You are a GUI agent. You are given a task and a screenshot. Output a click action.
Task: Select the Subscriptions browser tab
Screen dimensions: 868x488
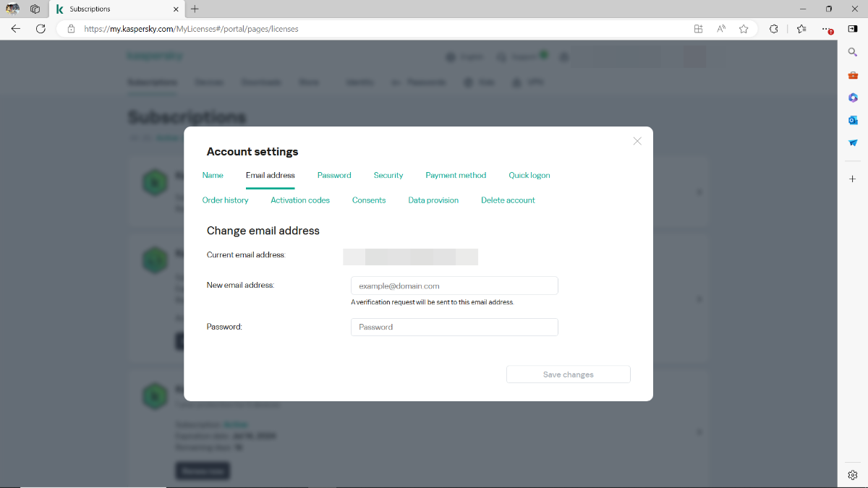(x=117, y=9)
